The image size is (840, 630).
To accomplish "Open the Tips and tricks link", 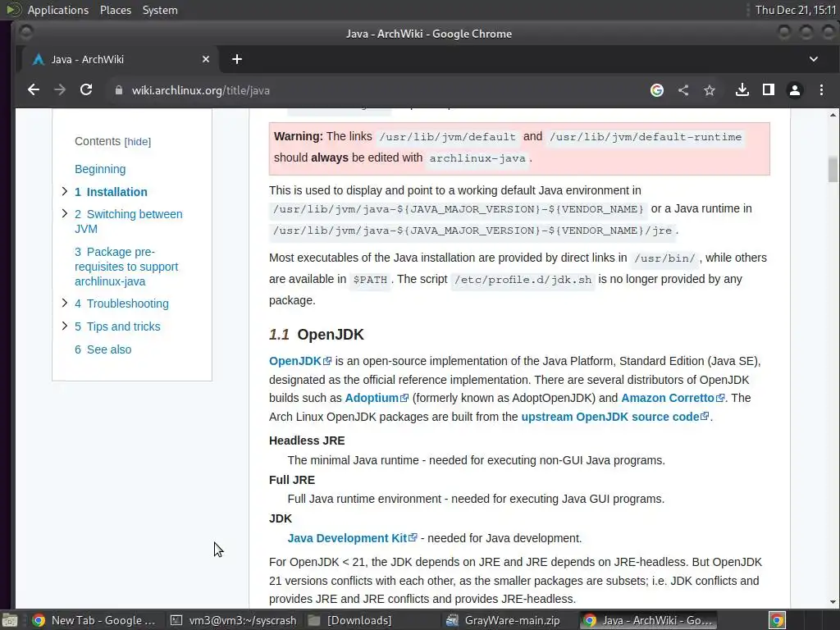I will coord(117,326).
